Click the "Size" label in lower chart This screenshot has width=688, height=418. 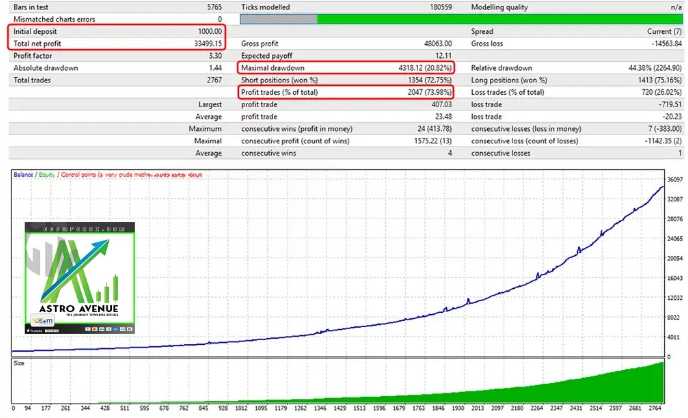tap(19, 363)
